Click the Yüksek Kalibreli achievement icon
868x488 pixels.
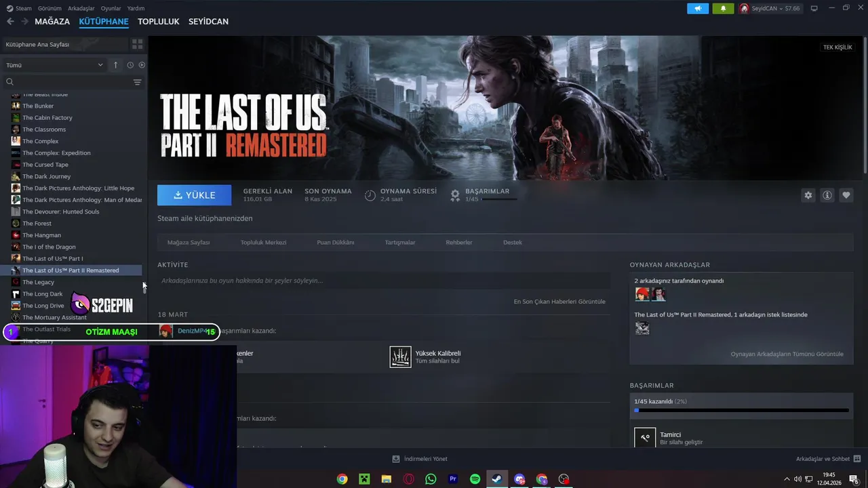[x=400, y=357]
